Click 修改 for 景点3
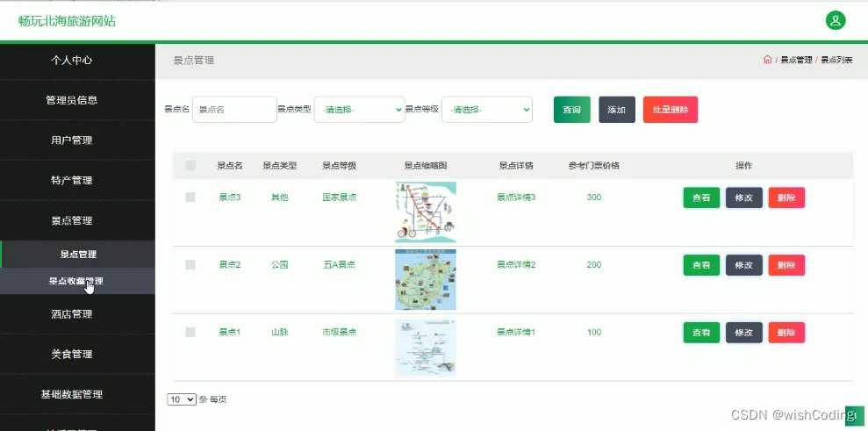The width and height of the screenshot is (868, 431). [744, 198]
